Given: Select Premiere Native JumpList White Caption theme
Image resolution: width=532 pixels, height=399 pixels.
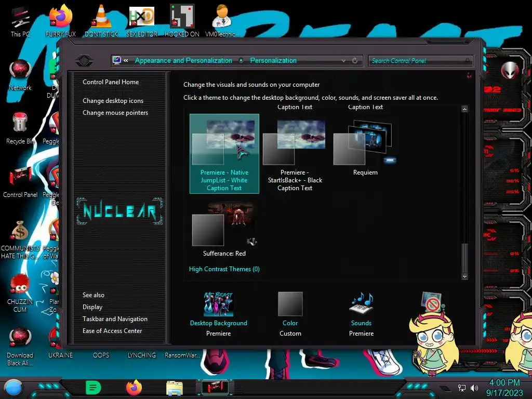Looking at the screenshot, I should pos(224,154).
